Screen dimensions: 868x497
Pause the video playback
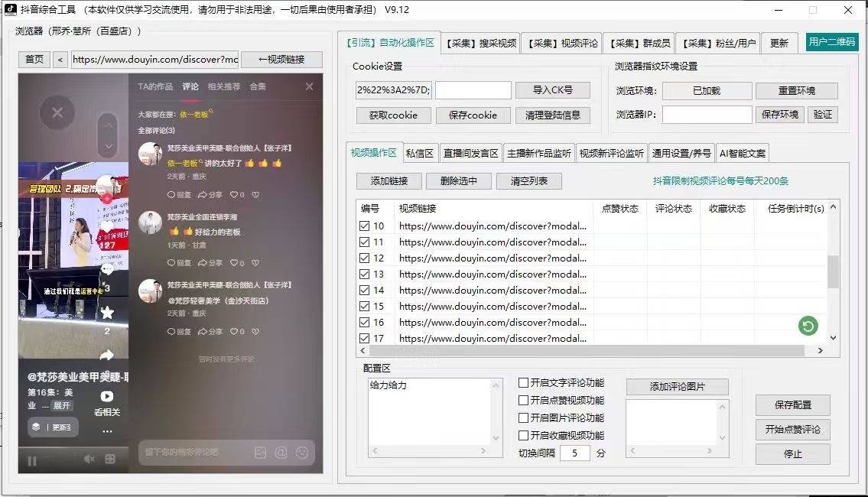point(32,461)
